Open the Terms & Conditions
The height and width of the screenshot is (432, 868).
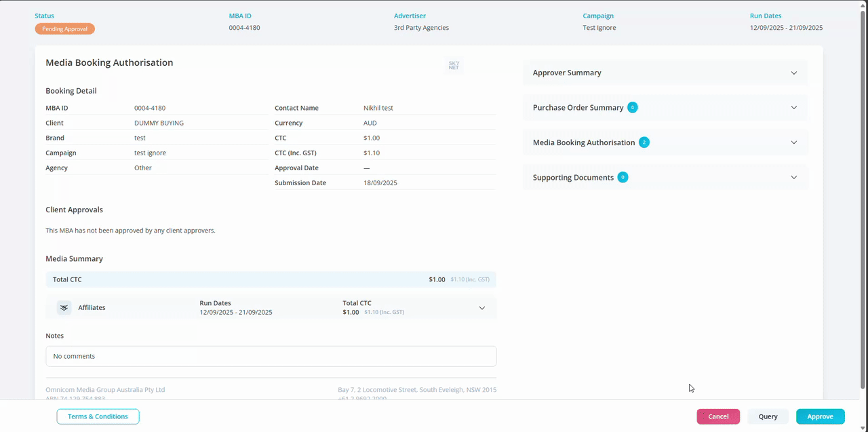pos(98,416)
